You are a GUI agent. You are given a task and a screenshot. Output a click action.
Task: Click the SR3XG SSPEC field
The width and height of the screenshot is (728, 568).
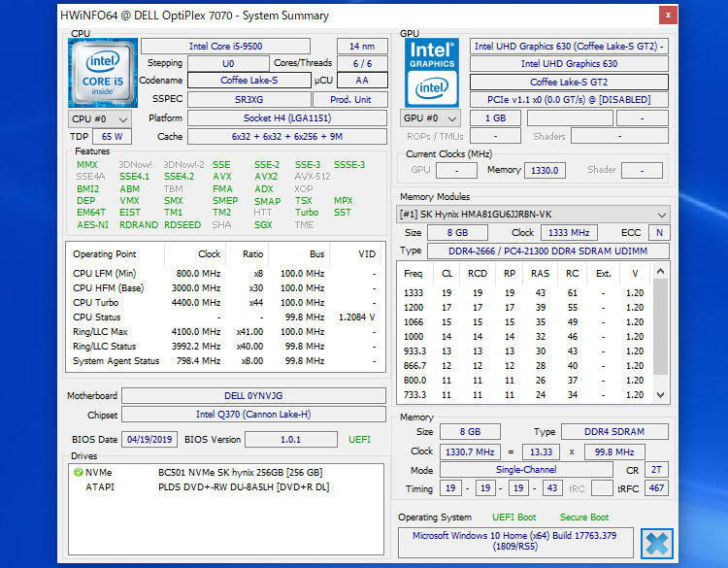click(x=249, y=99)
